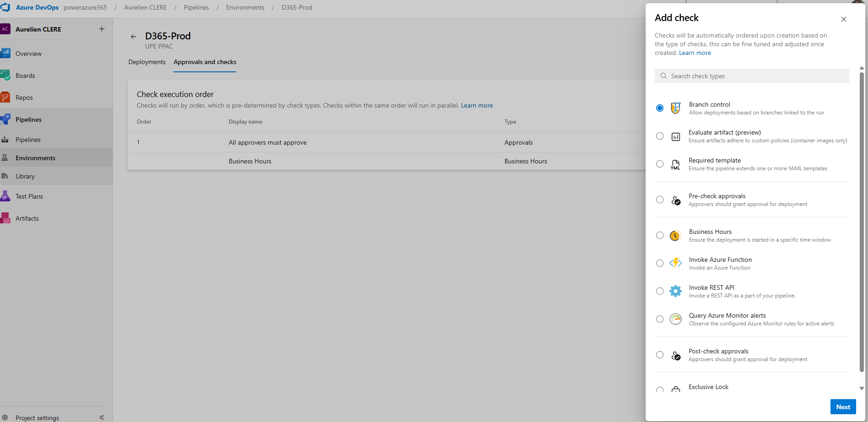Viewport: 868px width, 422px height.
Task: Select the Query Azure Monitor alerts radio button
Action: pyautogui.click(x=660, y=319)
